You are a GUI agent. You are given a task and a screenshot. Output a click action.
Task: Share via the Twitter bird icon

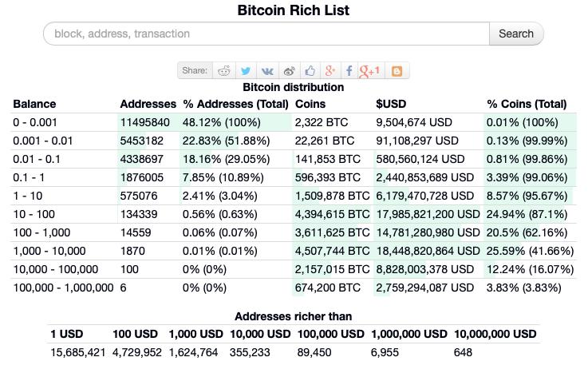(x=246, y=70)
